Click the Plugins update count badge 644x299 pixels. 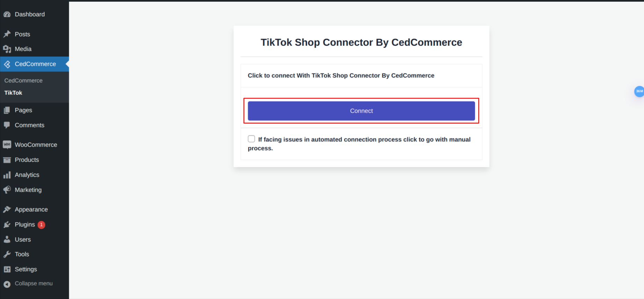pyautogui.click(x=41, y=225)
